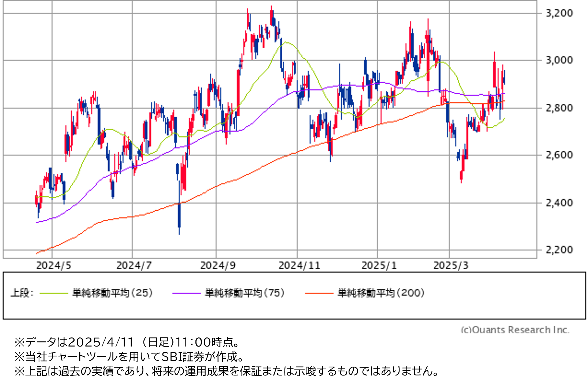
Task: Click the 2,400 price axis label
Action: click(559, 203)
